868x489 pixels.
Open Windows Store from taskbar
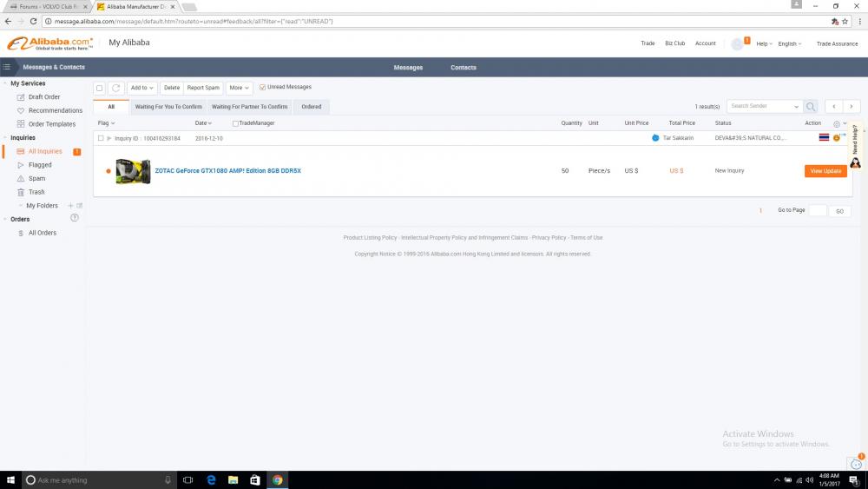coord(254,480)
